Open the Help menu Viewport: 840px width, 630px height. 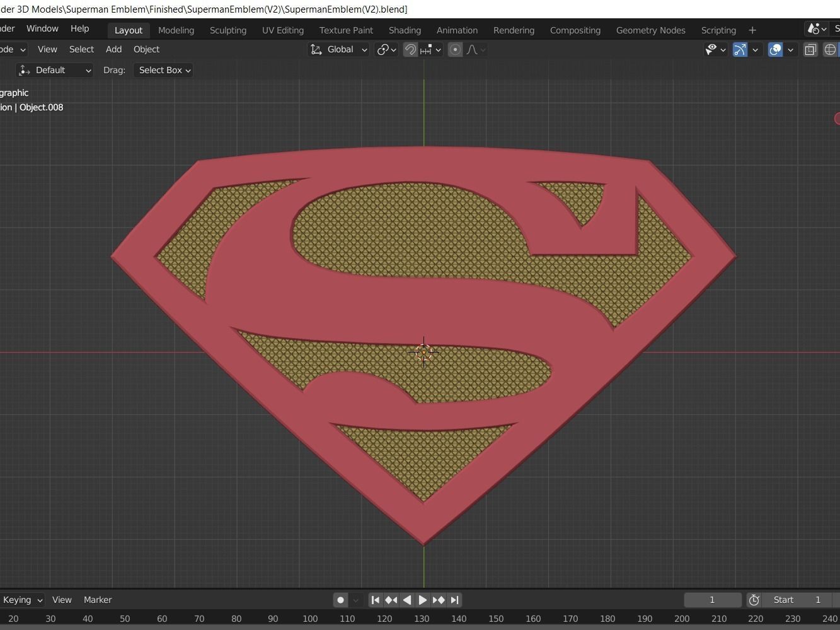tap(79, 28)
